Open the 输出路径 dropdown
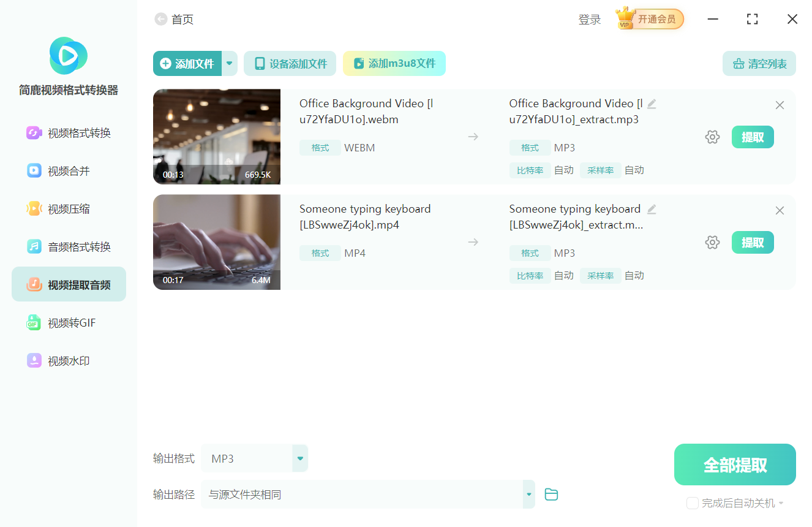This screenshot has height=527, width=812. pos(528,494)
